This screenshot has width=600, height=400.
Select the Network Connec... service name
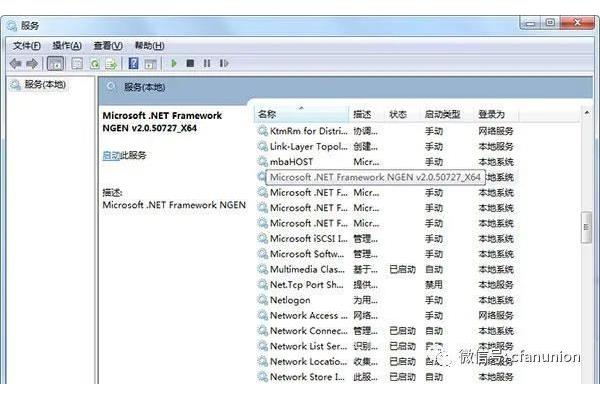point(308,330)
